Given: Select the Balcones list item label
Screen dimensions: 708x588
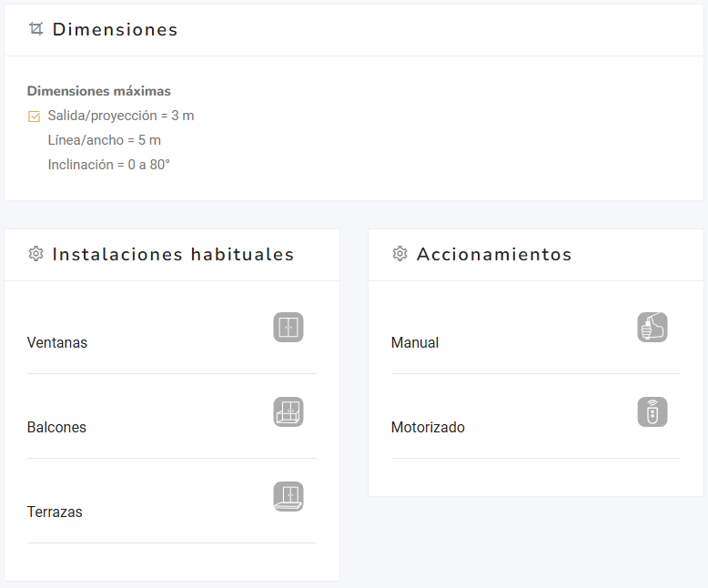Looking at the screenshot, I should click(x=56, y=428).
